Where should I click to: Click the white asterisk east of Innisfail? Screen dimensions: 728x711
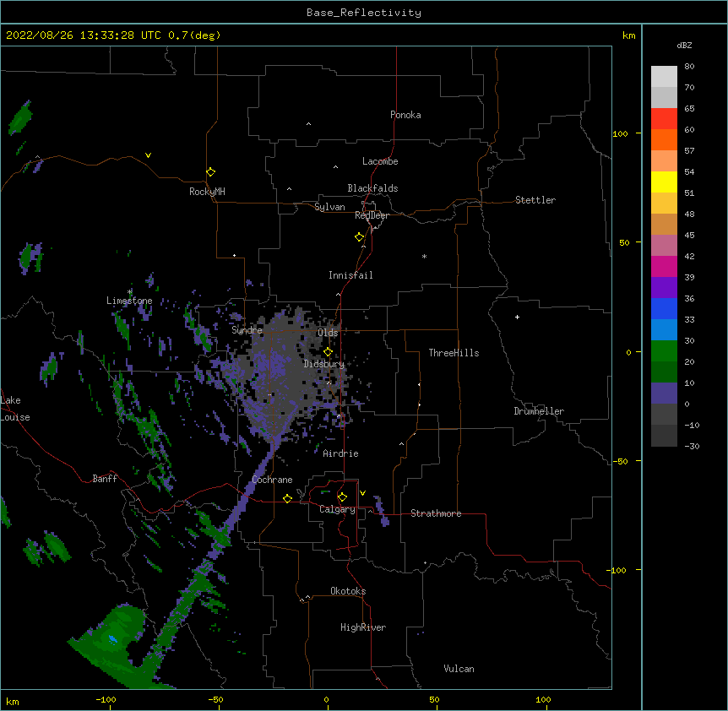[x=424, y=256]
